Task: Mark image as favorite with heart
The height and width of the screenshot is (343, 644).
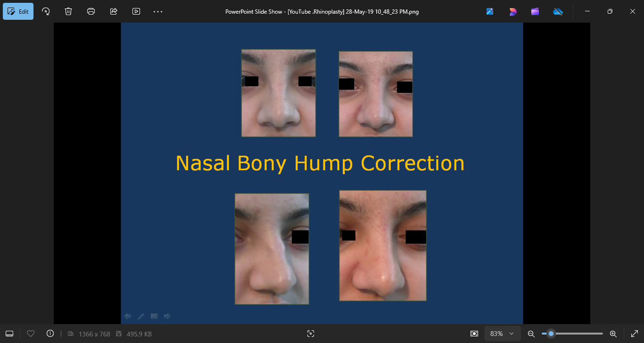Action: (31, 334)
